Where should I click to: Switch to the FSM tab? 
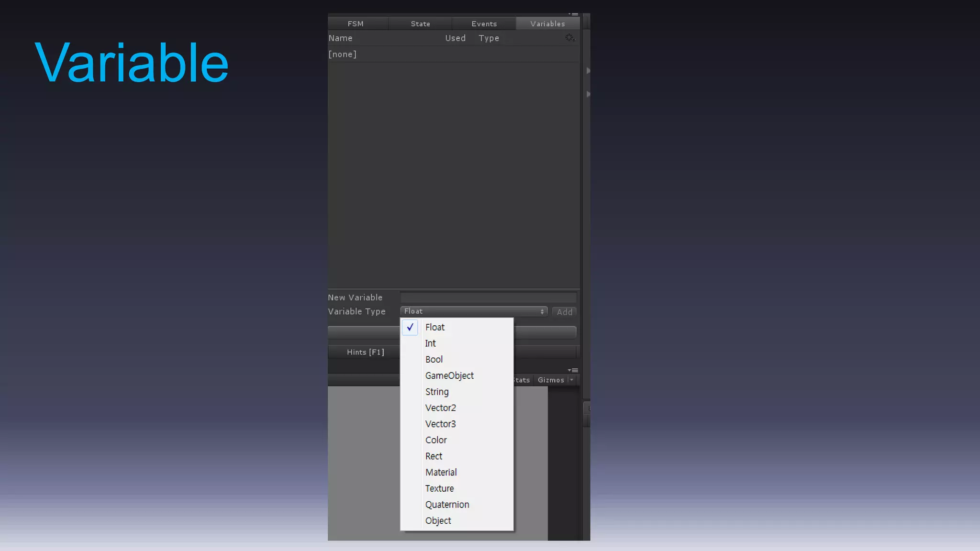click(356, 23)
